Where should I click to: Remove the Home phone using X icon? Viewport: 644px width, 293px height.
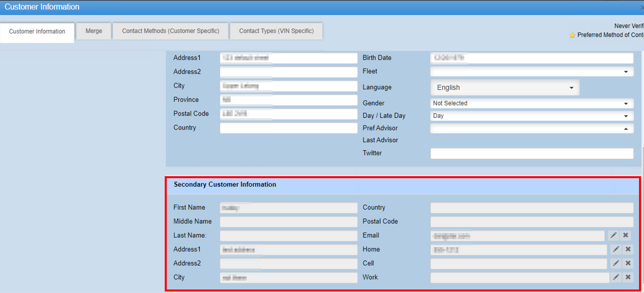[628, 250]
